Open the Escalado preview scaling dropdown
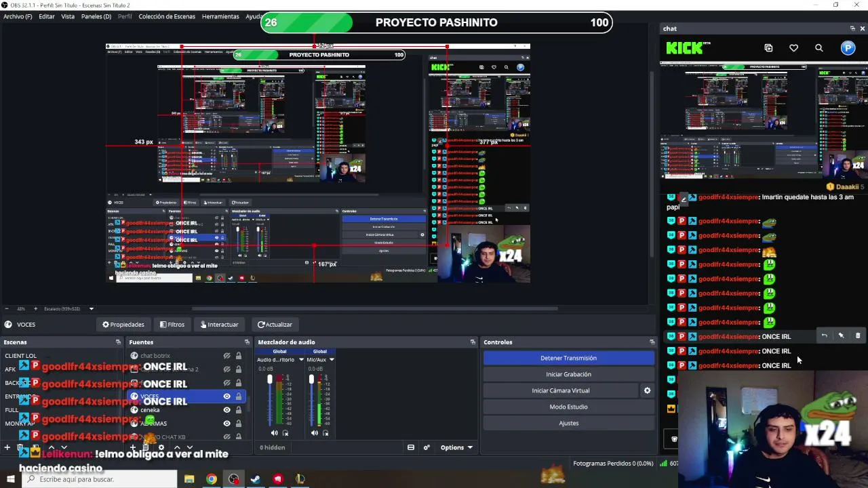 pyautogui.click(x=69, y=309)
